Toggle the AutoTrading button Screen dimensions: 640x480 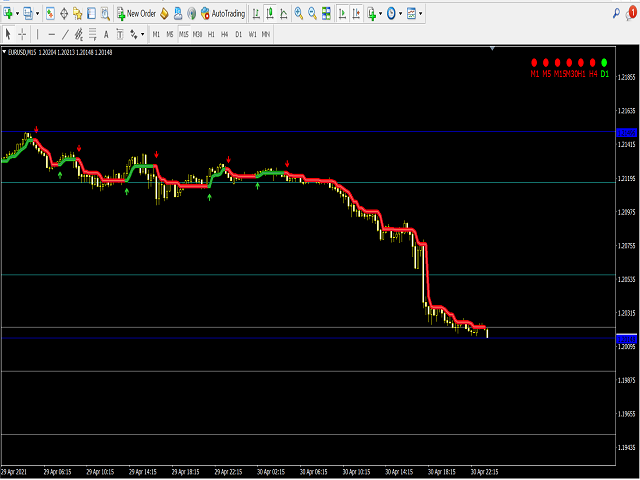click(224, 14)
